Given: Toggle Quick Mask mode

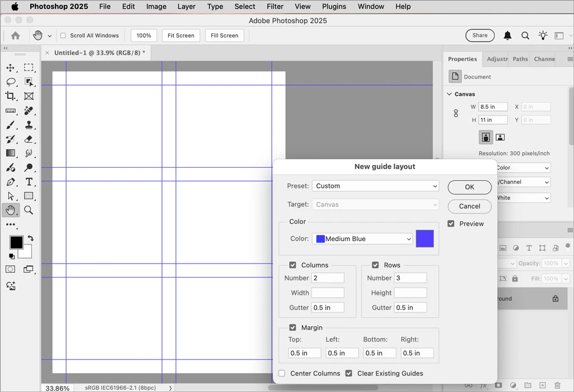Looking at the screenshot, I should pyautogui.click(x=10, y=269).
